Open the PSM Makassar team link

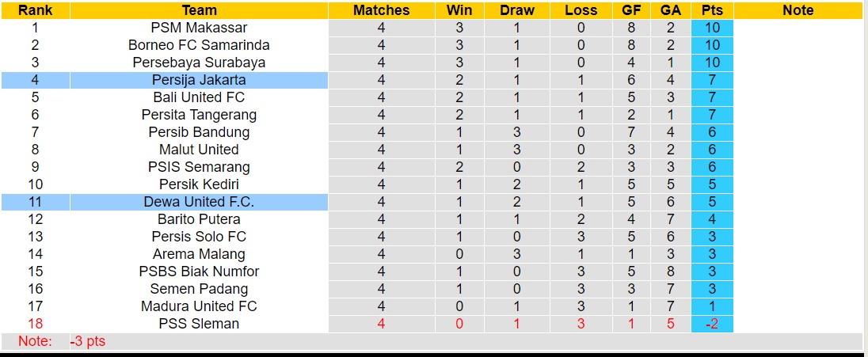(x=199, y=28)
